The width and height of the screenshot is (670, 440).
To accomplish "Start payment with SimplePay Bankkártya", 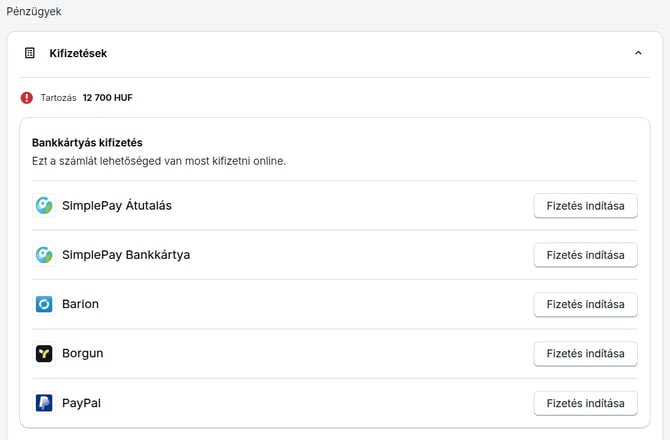I will click(x=585, y=255).
